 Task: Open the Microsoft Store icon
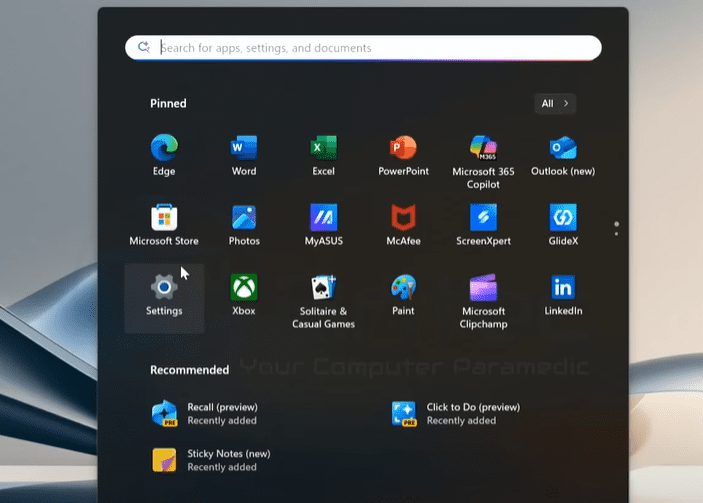pos(164,218)
